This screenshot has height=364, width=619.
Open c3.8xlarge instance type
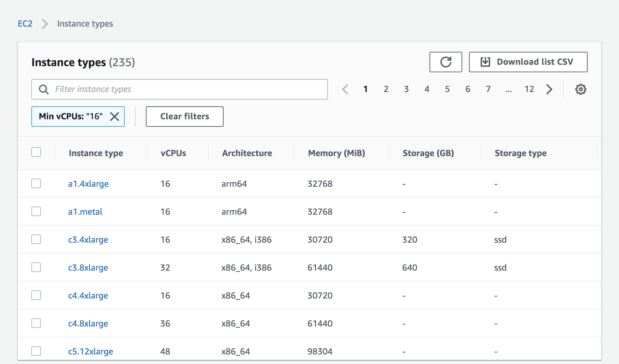tap(88, 268)
